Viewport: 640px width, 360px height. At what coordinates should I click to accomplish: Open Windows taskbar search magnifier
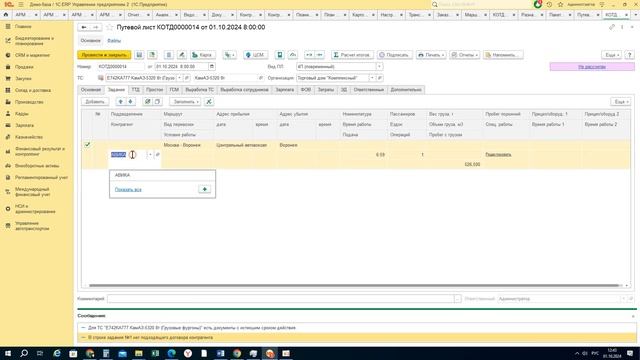(24, 353)
